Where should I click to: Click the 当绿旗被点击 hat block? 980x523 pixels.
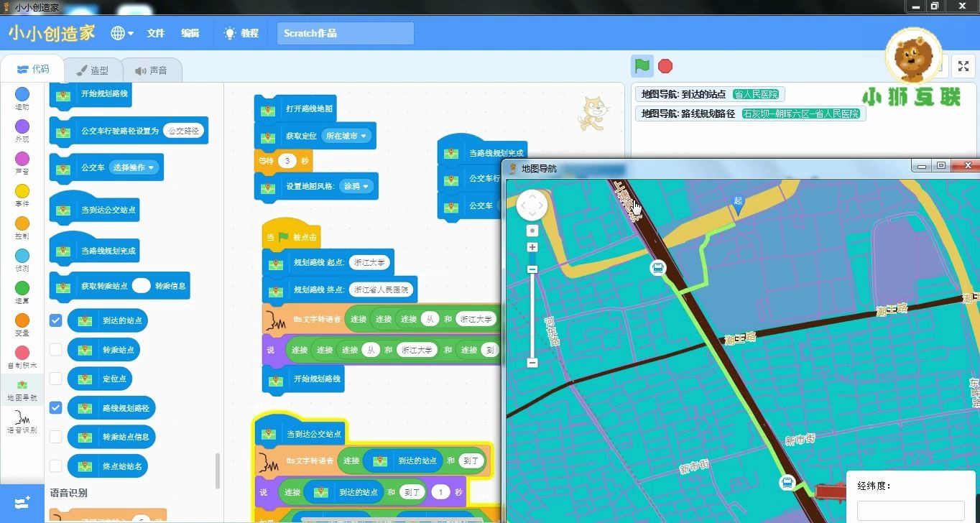pos(291,234)
